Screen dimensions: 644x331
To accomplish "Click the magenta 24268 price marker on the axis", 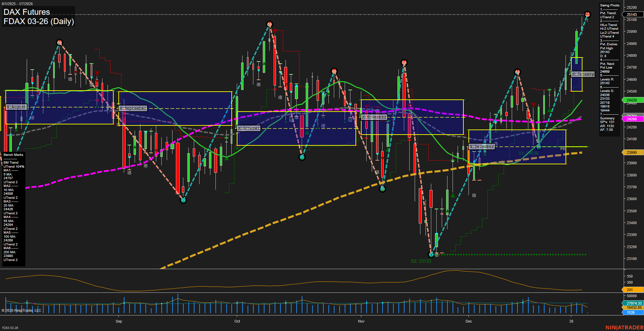I will 632,119.
